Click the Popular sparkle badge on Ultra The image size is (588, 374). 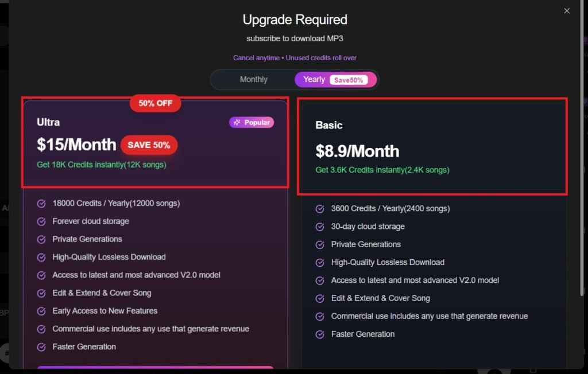[x=252, y=122]
